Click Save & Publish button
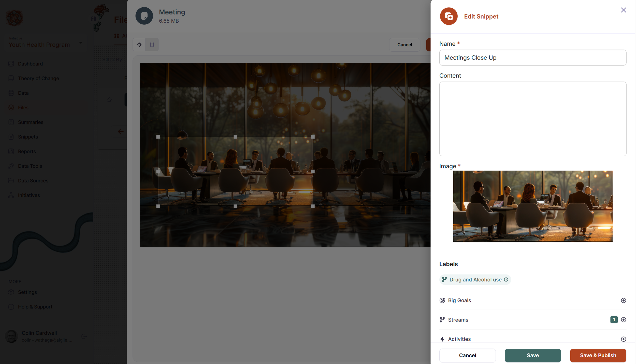This screenshot has width=636, height=364. pos(598,355)
